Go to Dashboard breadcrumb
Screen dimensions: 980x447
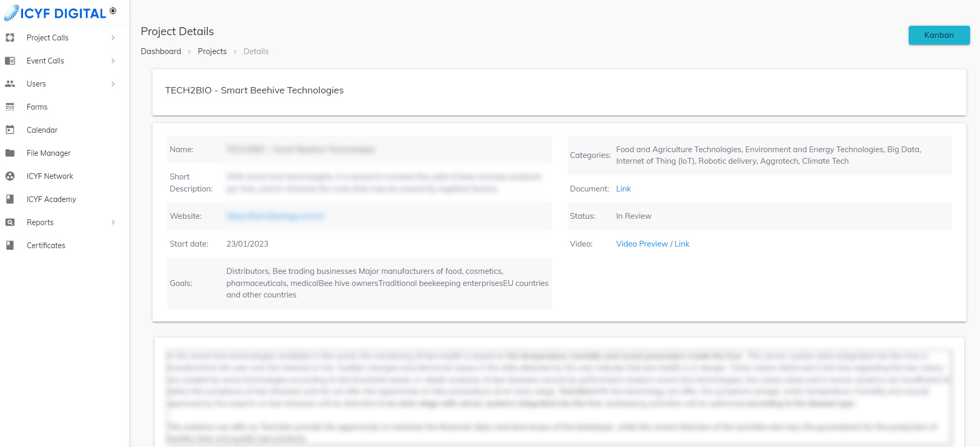161,51
